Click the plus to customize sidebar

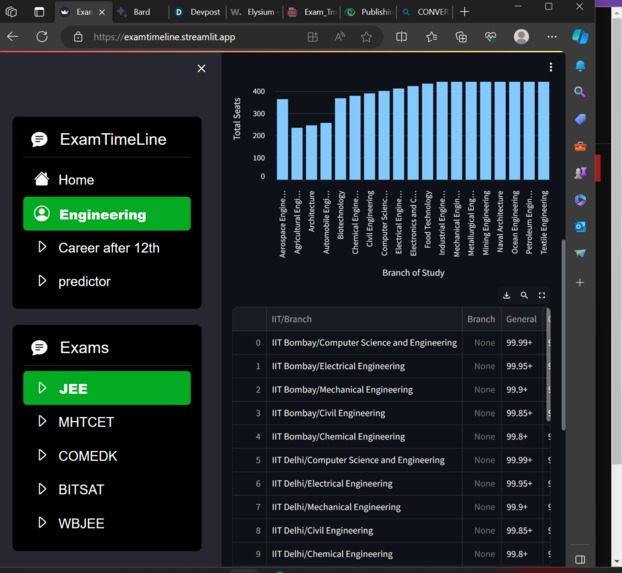tap(580, 283)
